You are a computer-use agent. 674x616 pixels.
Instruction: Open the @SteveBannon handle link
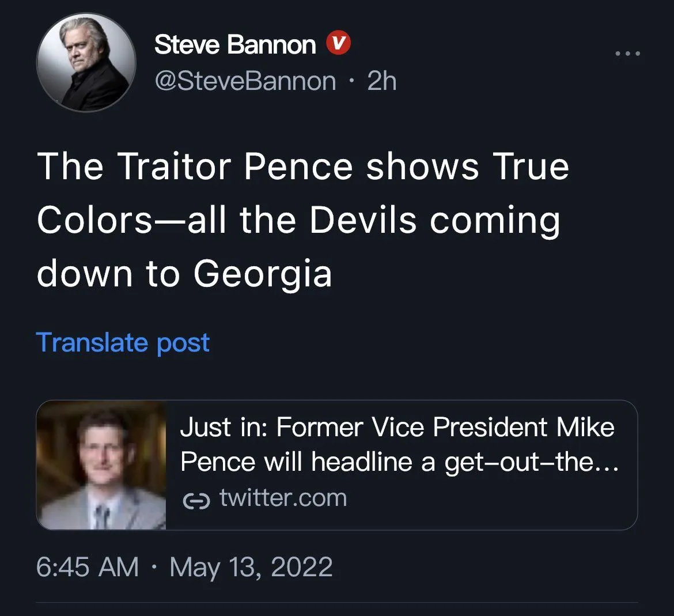pos(245,81)
